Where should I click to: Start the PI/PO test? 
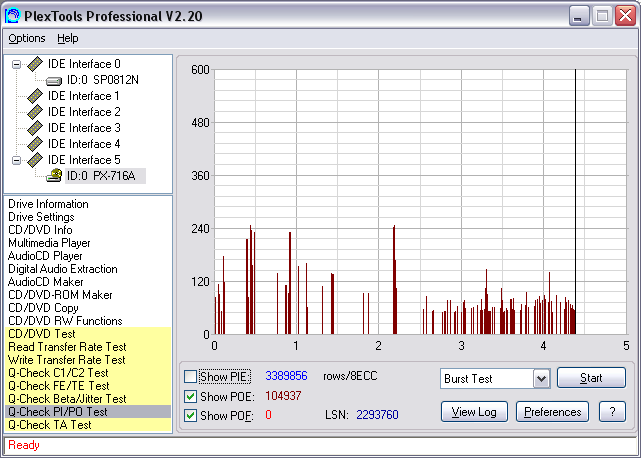point(591,377)
